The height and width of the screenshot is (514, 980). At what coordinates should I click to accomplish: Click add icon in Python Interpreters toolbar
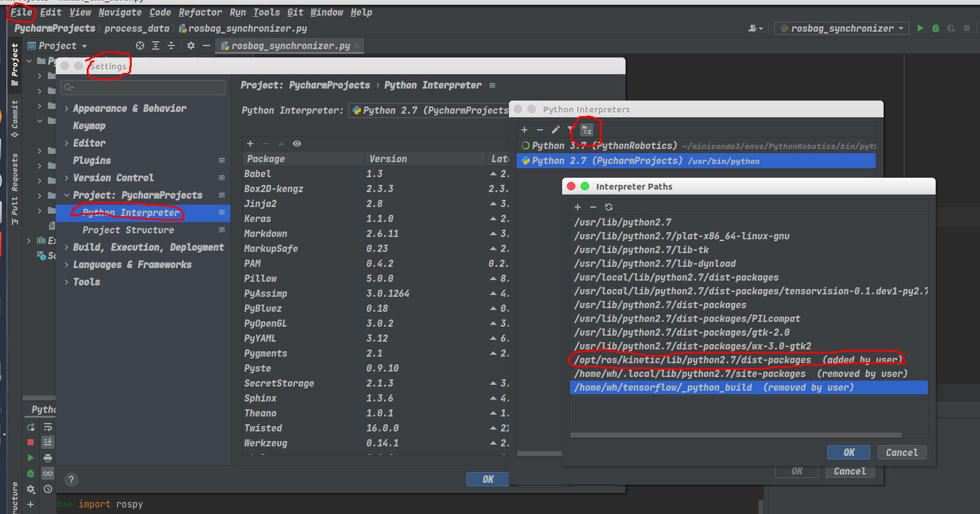(524, 130)
